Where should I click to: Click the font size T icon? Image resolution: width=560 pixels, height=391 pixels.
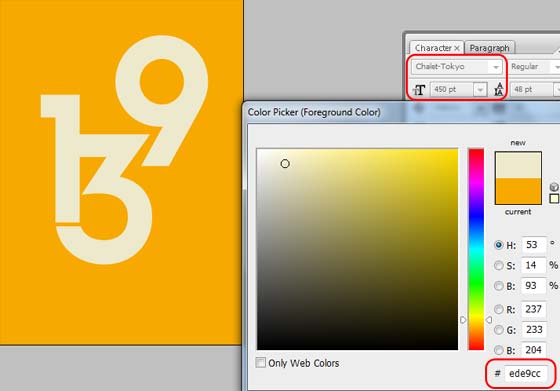click(419, 90)
